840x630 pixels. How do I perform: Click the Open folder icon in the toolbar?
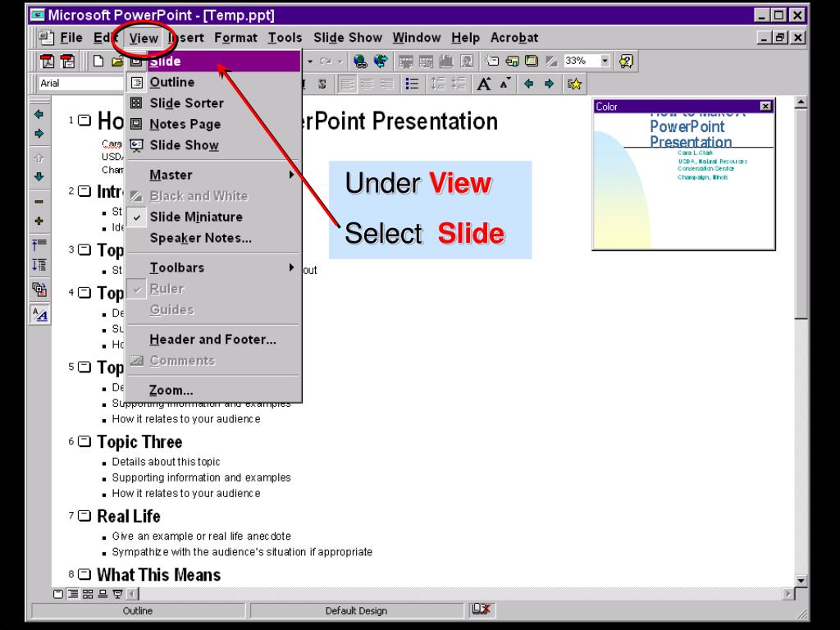point(117,61)
